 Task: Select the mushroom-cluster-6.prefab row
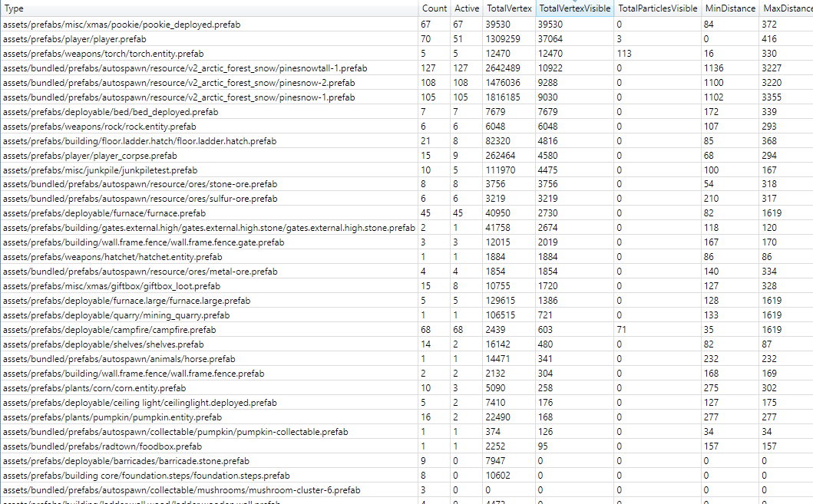(407, 489)
